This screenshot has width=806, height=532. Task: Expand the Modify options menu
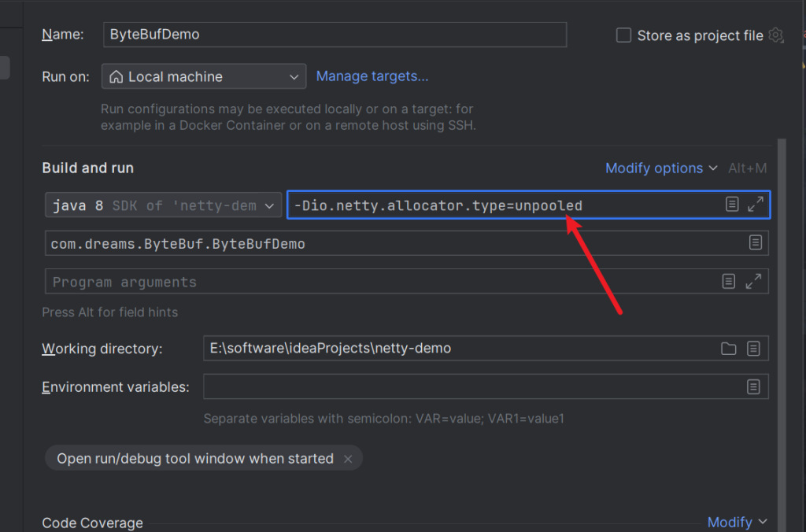tap(661, 168)
